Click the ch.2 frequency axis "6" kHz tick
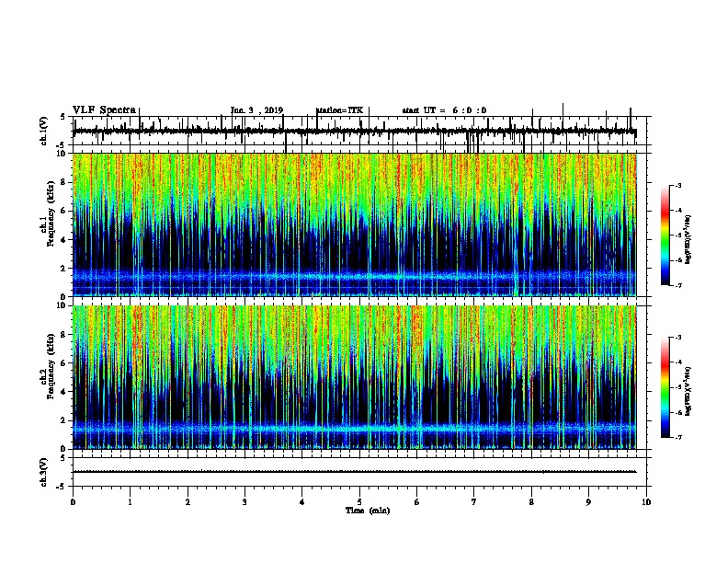728x563 pixels. (x=63, y=363)
